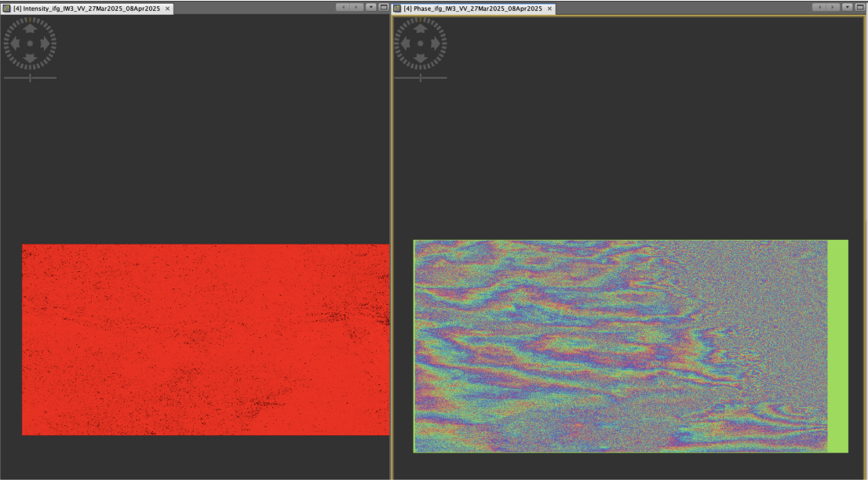Click the center dot of the Phase navigator

[420, 43]
